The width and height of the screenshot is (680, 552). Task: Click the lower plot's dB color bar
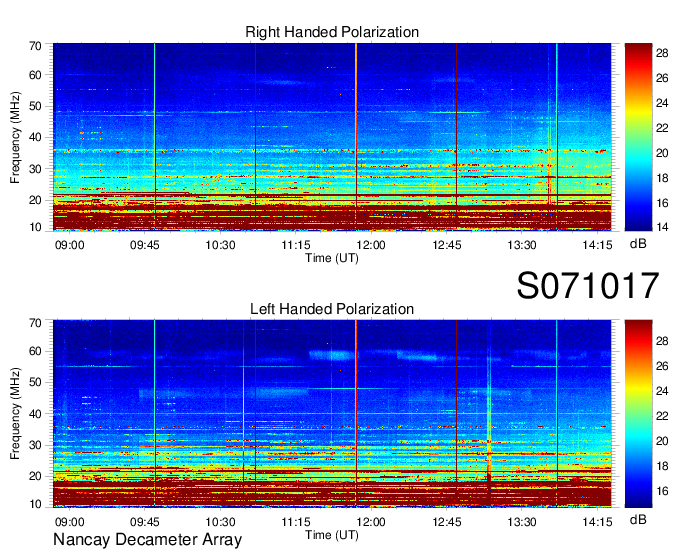coord(638,414)
